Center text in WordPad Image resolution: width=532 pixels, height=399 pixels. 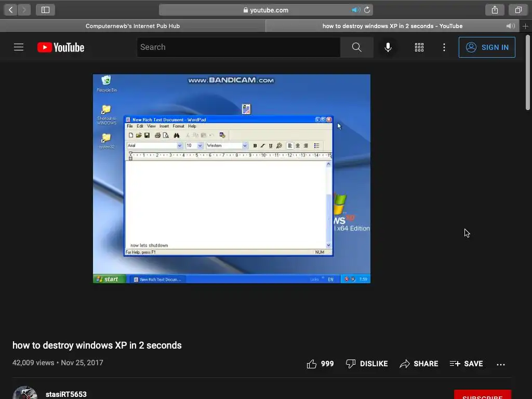click(x=298, y=145)
